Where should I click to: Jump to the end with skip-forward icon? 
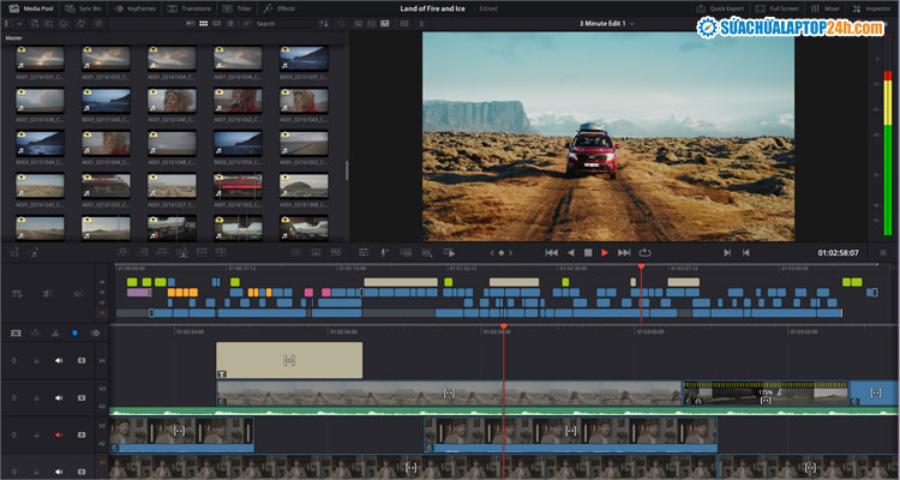(x=624, y=253)
